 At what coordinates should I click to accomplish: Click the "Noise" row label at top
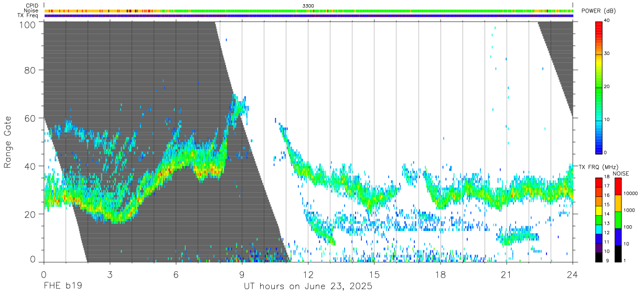[31, 10]
